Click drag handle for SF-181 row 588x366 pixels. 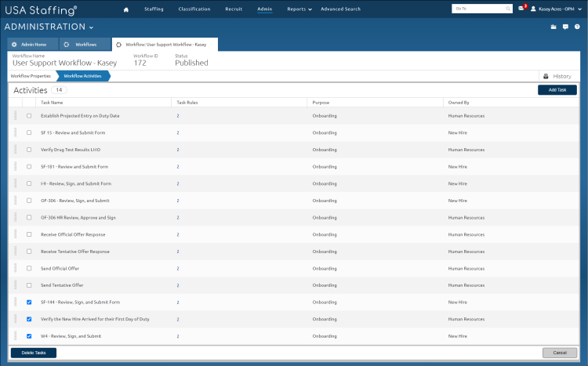tap(16, 166)
